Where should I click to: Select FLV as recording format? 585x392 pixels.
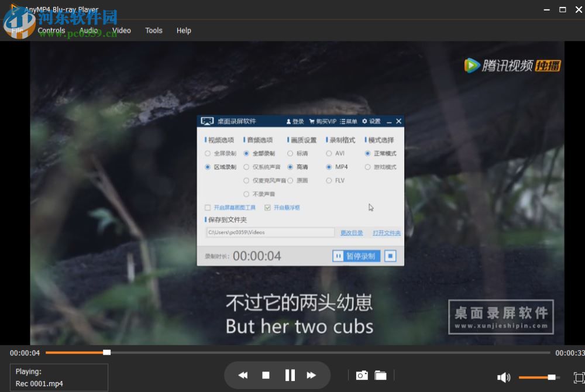tap(329, 180)
